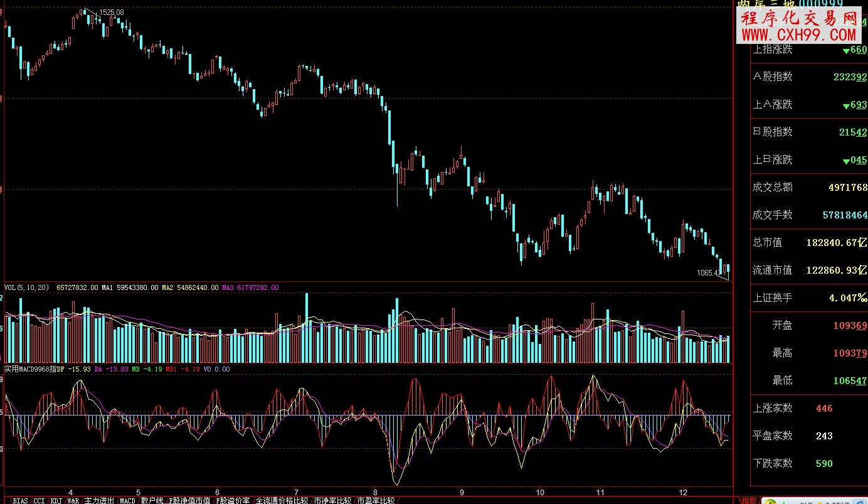Image resolution: width=868 pixels, height=504 pixels.
Task: Click the 1065.47 low price marker
Action: point(709,273)
